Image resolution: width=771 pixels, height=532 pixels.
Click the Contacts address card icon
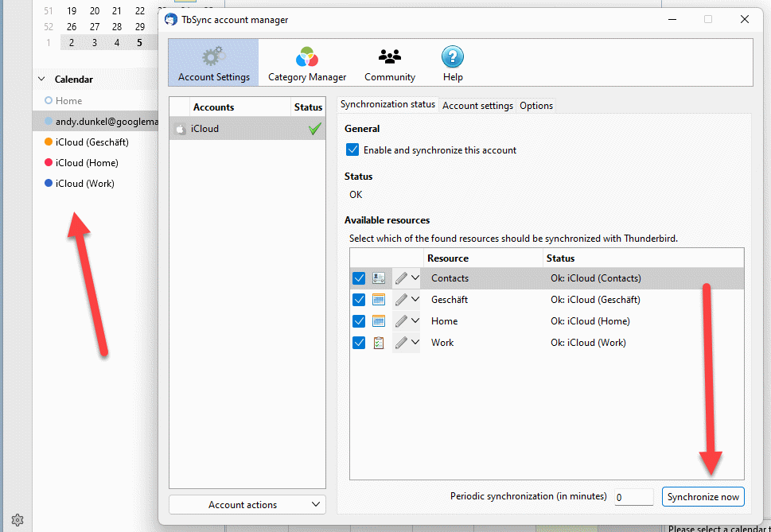379,278
